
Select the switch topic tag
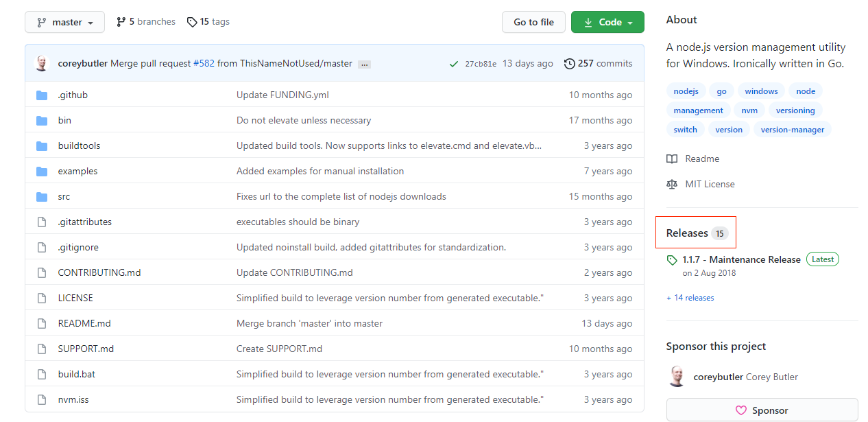[685, 130]
